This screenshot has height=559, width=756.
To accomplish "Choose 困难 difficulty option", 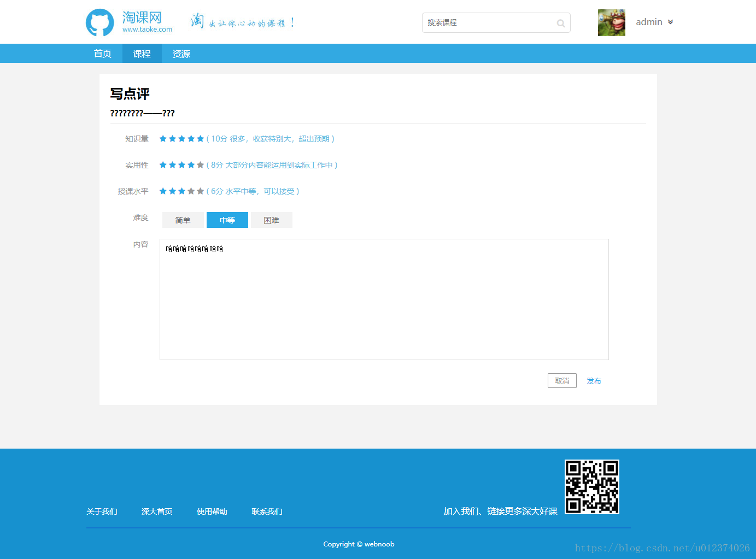I will (272, 220).
